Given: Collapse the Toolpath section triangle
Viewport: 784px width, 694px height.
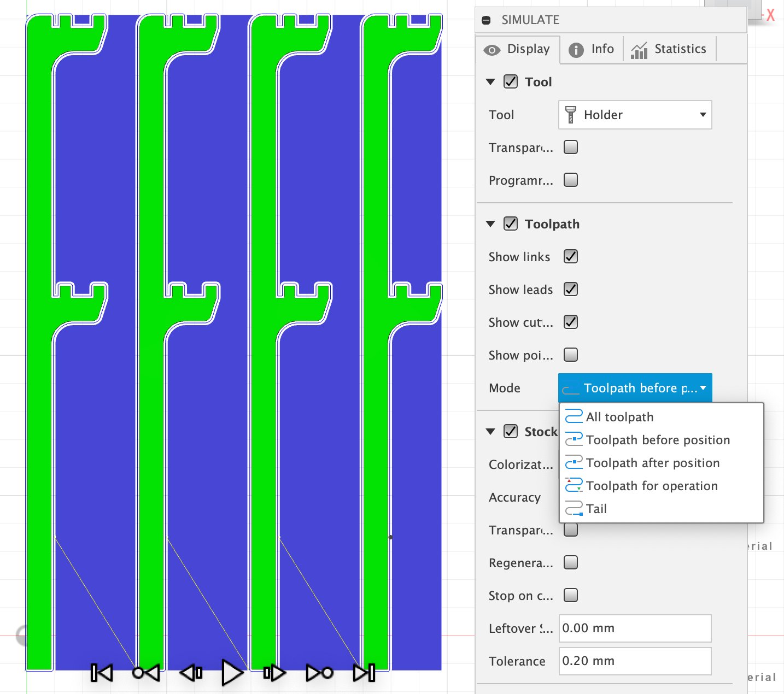Looking at the screenshot, I should 490,224.
